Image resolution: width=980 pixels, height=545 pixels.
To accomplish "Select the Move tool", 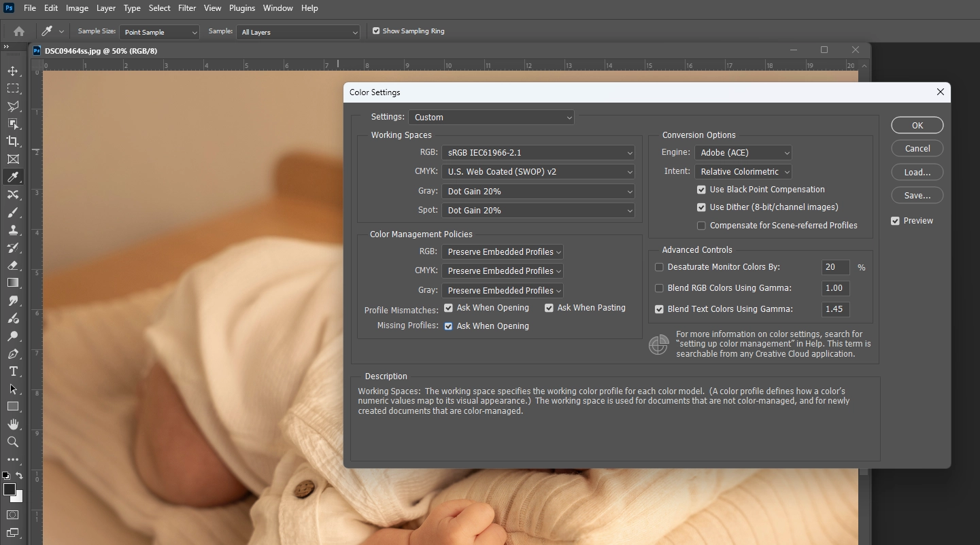I will 13,71.
